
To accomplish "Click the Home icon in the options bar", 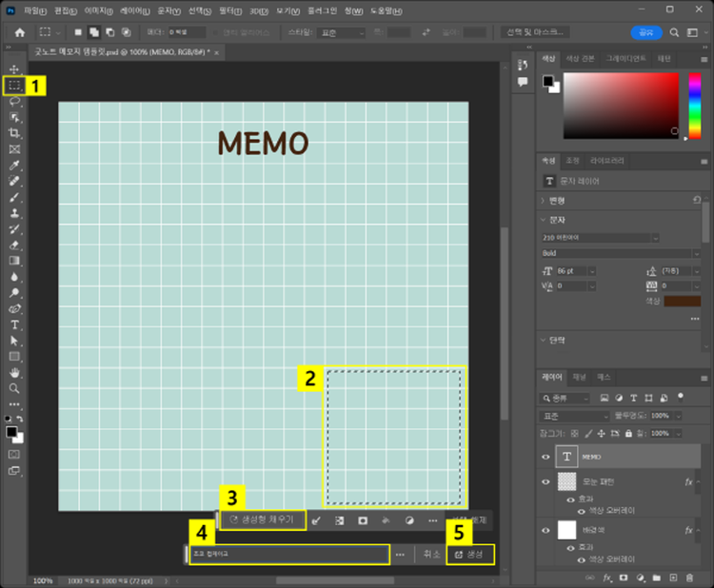I will coord(19,32).
